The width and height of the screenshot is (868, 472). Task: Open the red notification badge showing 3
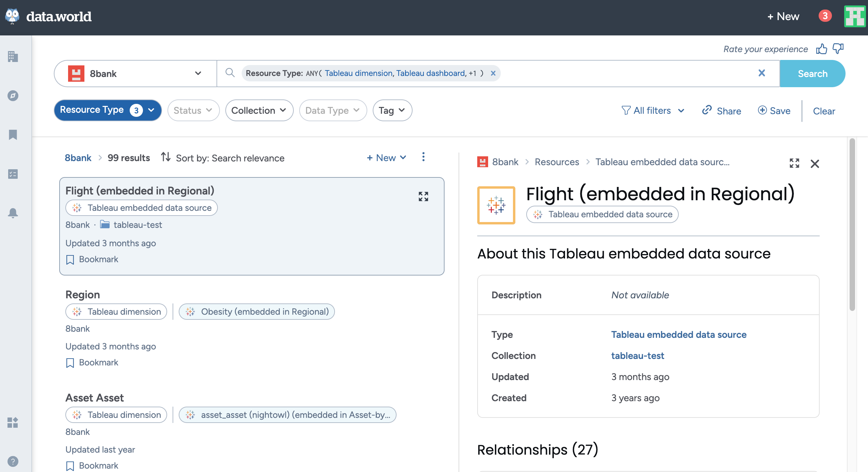[825, 16]
